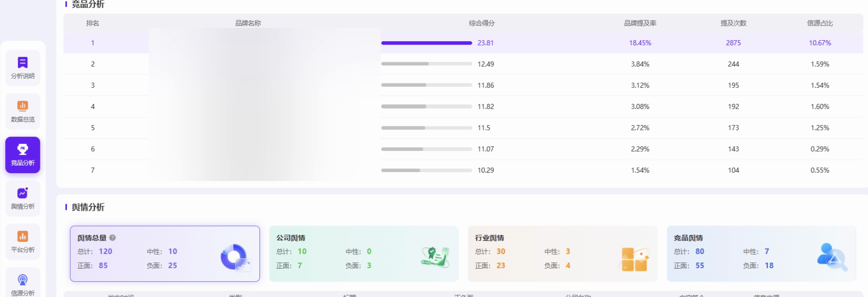Click the mention rate 18.45%
This screenshot has height=297, width=868.
click(640, 43)
